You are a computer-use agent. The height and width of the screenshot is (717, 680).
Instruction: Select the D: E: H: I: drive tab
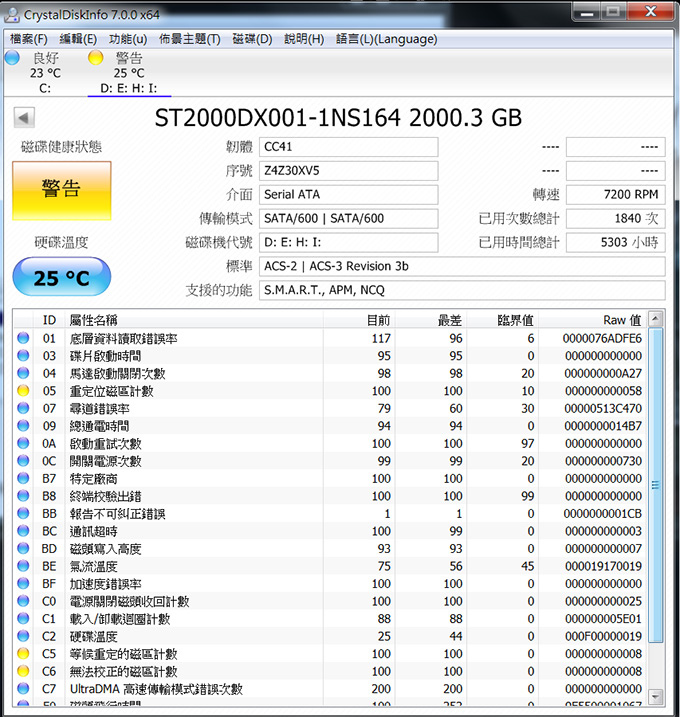pos(129,73)
